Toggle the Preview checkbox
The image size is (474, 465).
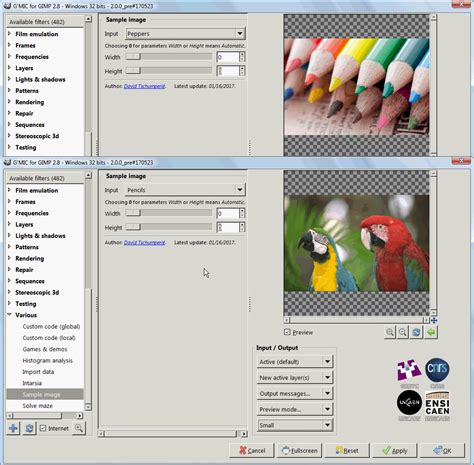(x=287, y=332)
